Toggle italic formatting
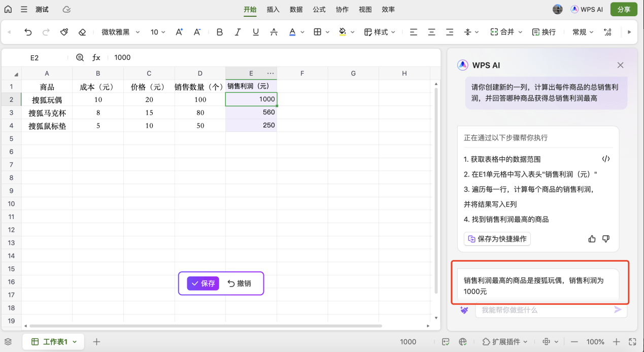 coord(238,32)
